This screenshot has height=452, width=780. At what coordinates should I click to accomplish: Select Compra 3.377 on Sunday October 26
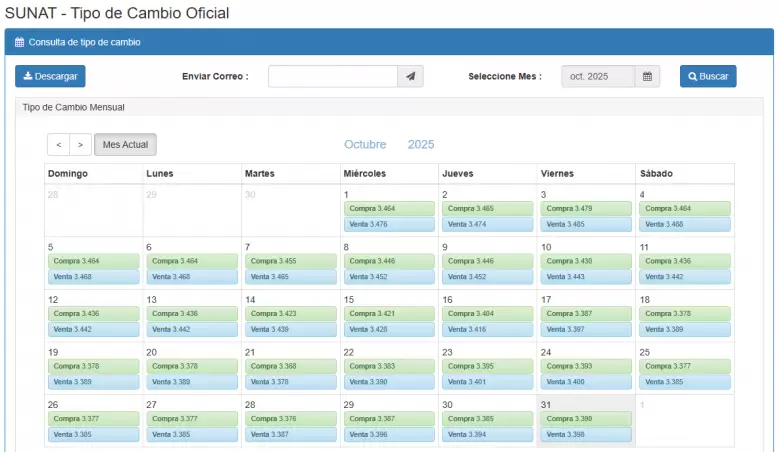click(94, 419)
